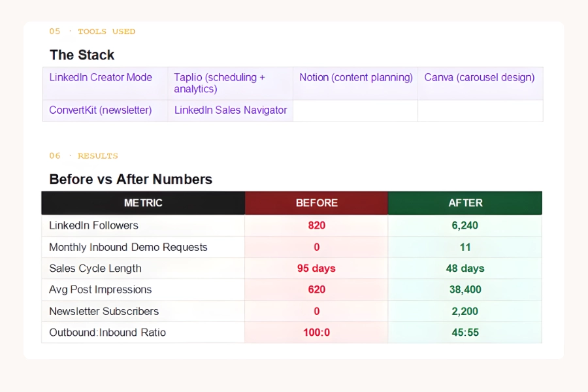Click the Before vs After Numbers heading

click(x=131, y=179)
